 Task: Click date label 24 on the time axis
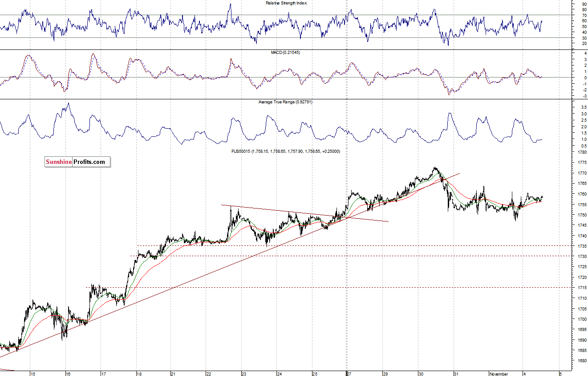(279, 374)
